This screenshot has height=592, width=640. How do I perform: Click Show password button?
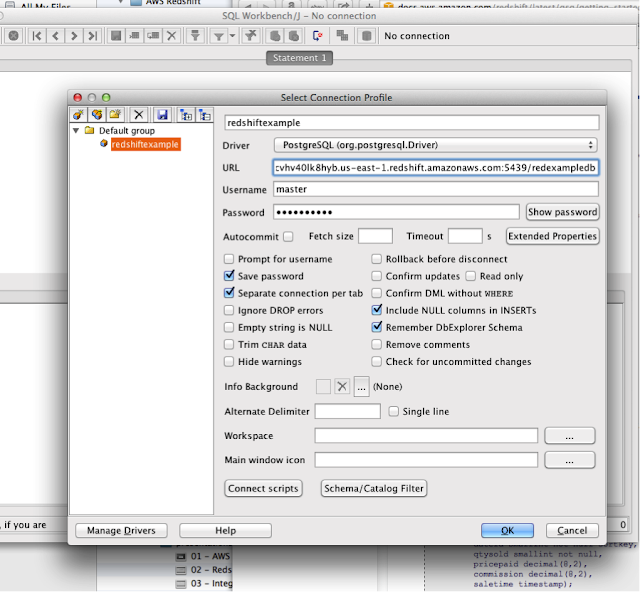tap(562, 212)
